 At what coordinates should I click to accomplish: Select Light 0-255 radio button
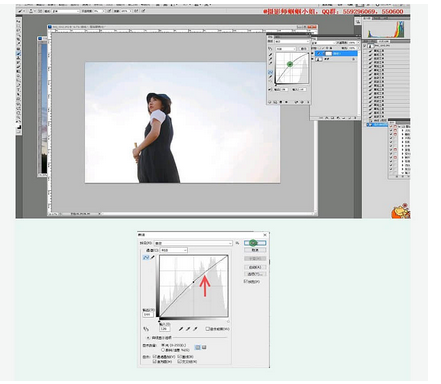tap(163, 345)
